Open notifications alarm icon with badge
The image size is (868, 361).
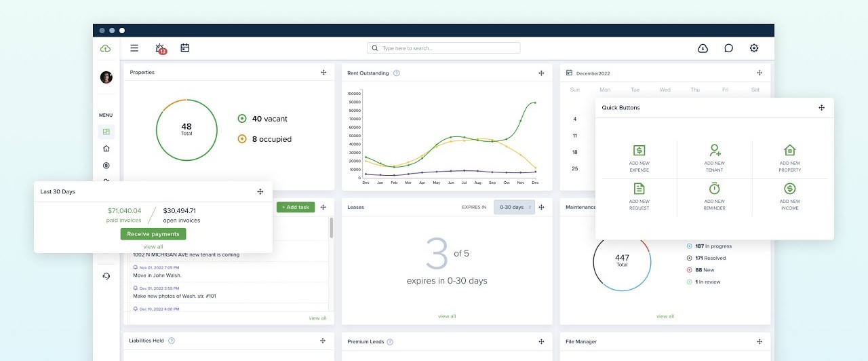[x=160, y=48]
